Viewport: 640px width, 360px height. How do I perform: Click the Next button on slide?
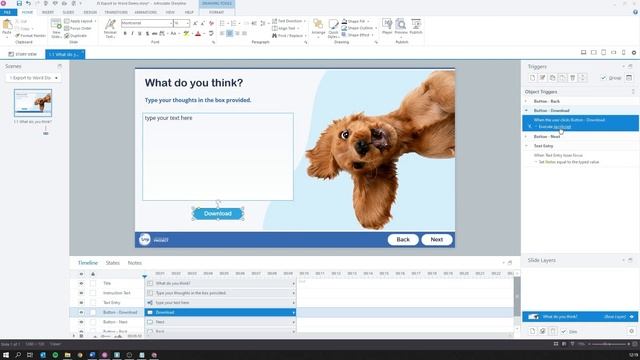click(x=437, y=240)
